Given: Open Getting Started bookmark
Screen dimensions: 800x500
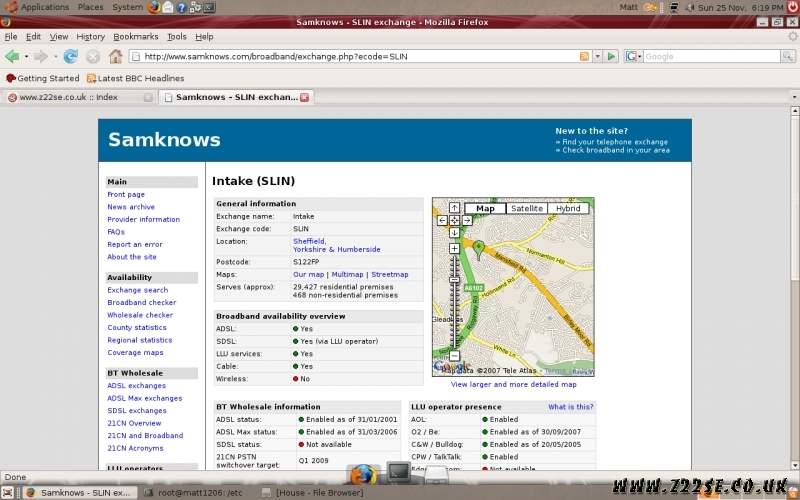Looking at the screenshot, I should pos(43,78).
